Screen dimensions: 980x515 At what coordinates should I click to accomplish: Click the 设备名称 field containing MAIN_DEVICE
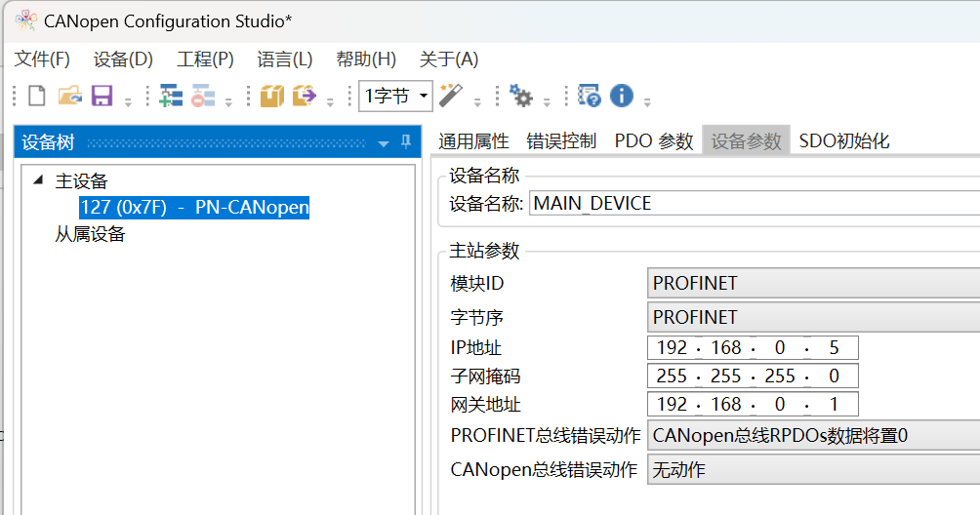tap(755, 204)
